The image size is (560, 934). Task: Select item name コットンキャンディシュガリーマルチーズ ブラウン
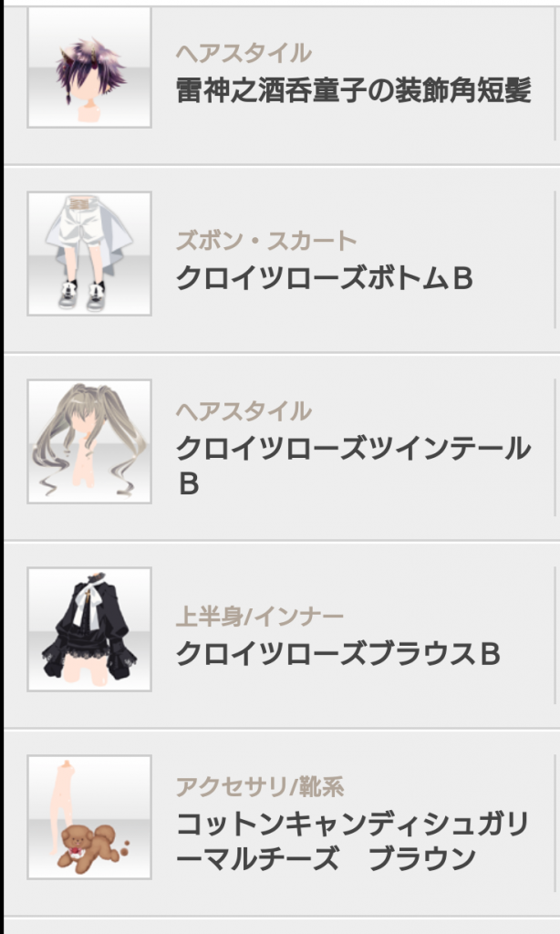[352, 842]
